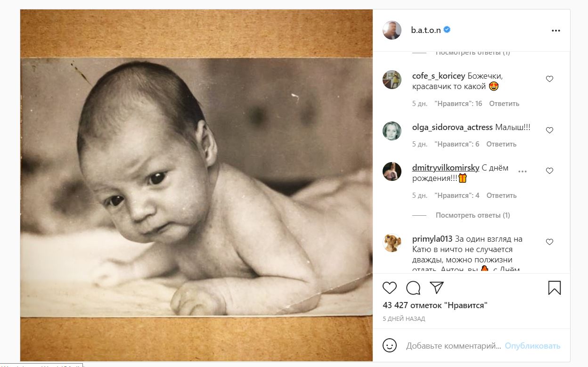588x367 pixels.
Task: Open b.a.t.o.n profile avatar
Action: (x=392, y=30)
